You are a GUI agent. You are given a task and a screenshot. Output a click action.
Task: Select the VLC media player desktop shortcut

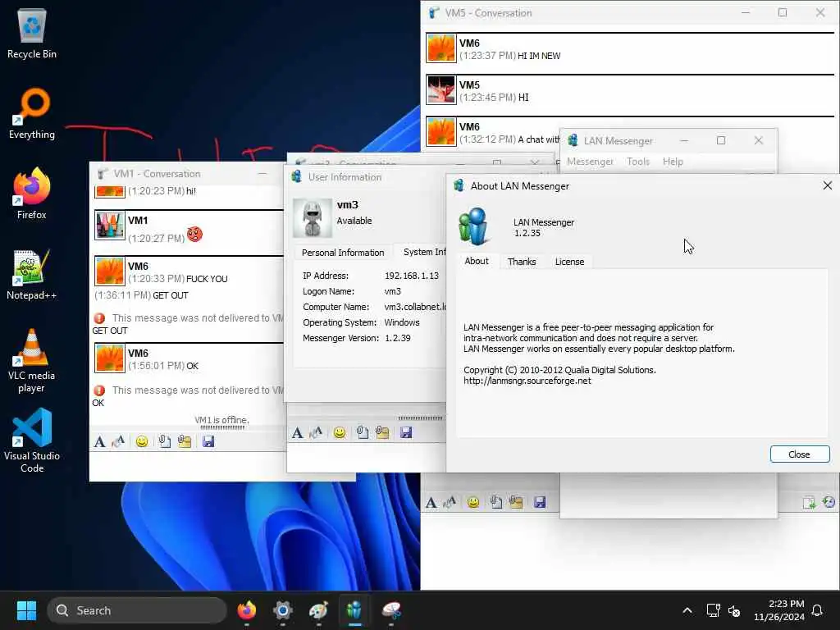point(32,361)
